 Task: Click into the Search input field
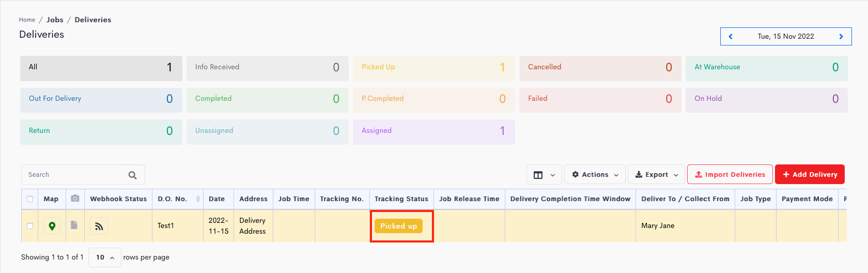pyautogui.click(x=75, y=175)
